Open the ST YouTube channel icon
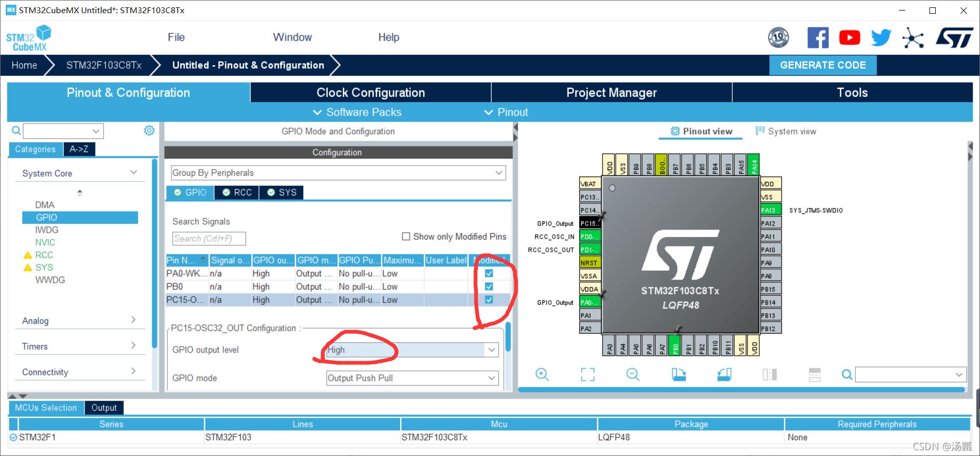980x456 pixels. point(849,37)
